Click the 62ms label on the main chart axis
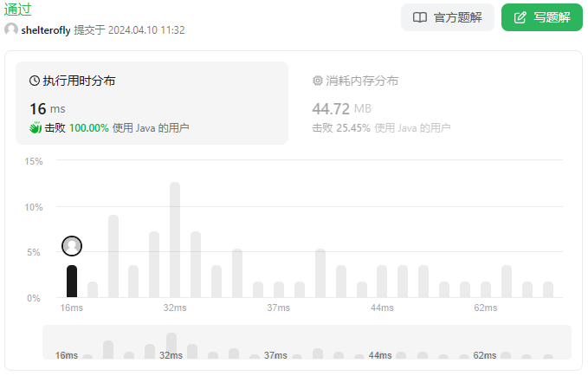The width and height of the screenshot is (588, 376). tap(486, 308)
